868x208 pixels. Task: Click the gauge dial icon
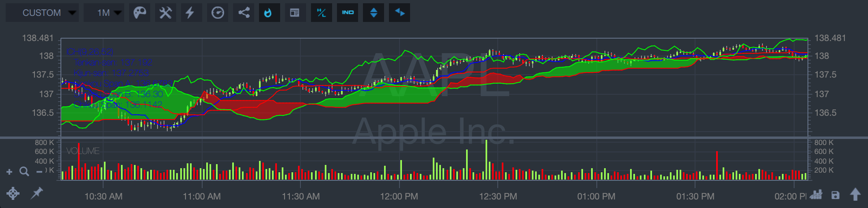click(x=218, y=13)
